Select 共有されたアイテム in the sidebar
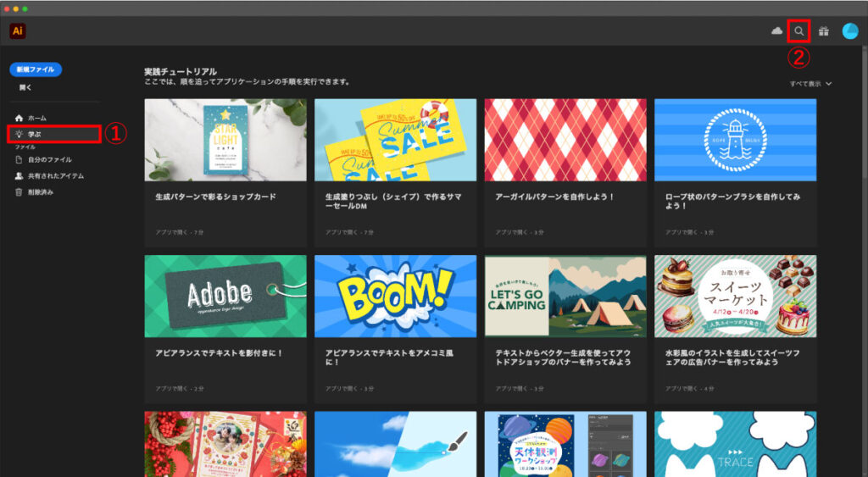 56,175
